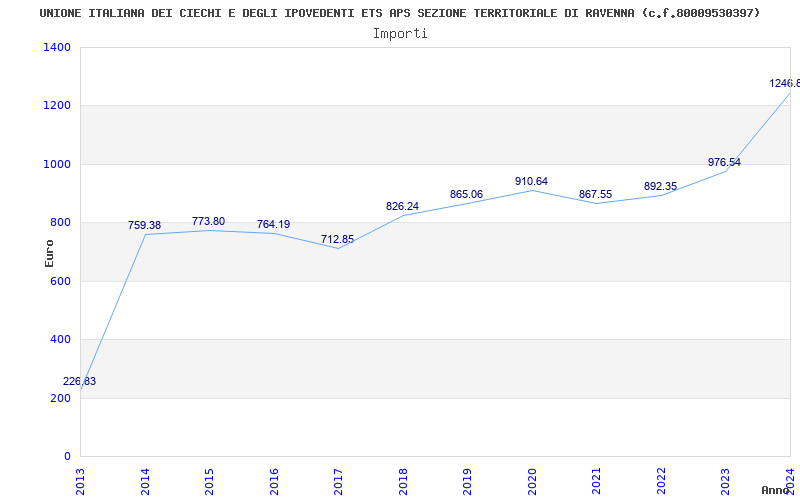
Task: Click the 764.19 data label
Action: point(273,224)
